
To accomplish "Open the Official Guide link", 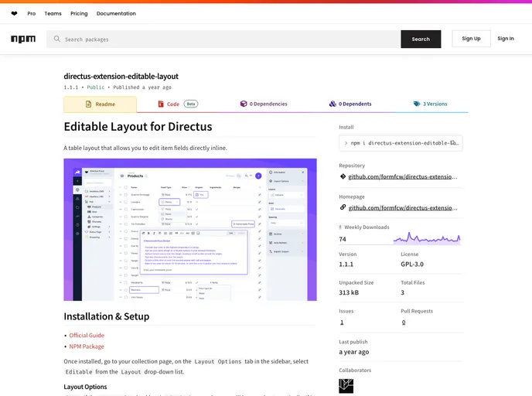I will point(87,335).
